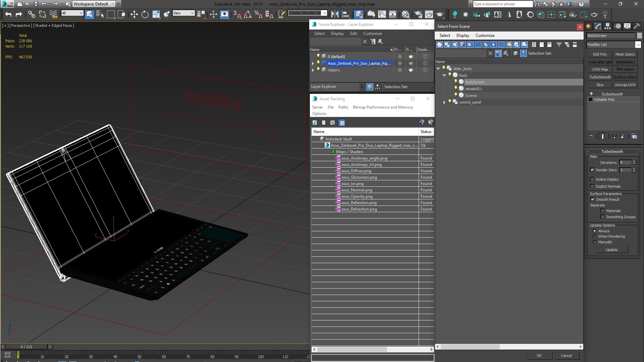Collapse the slider_body tree node
The width and height of the screenshot is (644, 362).
pos(438,69)
